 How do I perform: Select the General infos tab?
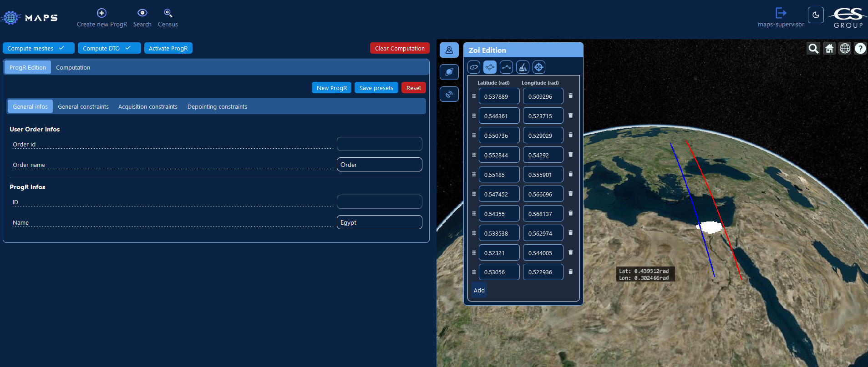(x=30, y=106)
